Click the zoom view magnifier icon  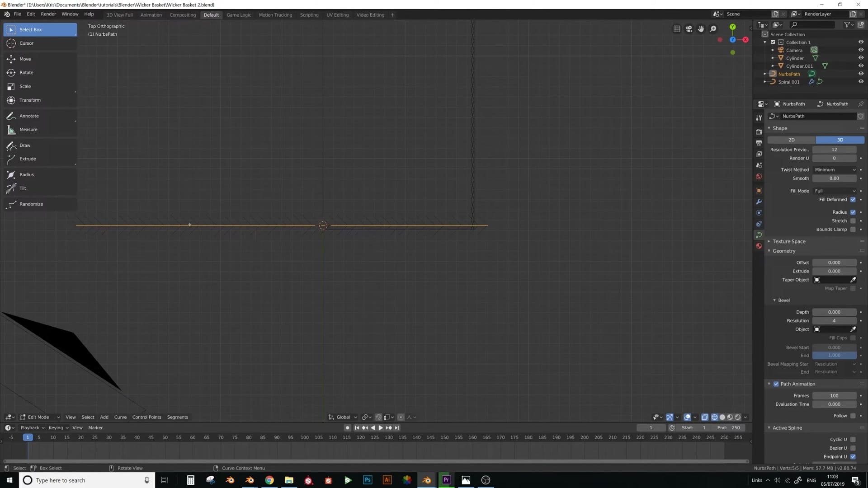click(x=713, y=29)
